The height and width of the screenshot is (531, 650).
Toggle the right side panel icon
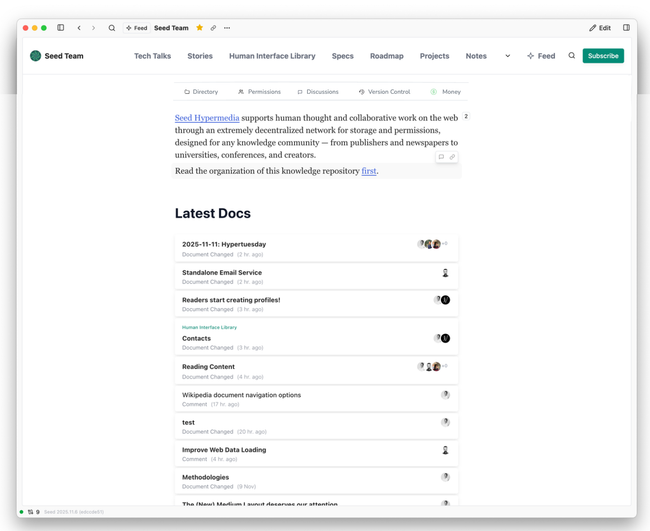pyautogui.click(x=626, y=28)
